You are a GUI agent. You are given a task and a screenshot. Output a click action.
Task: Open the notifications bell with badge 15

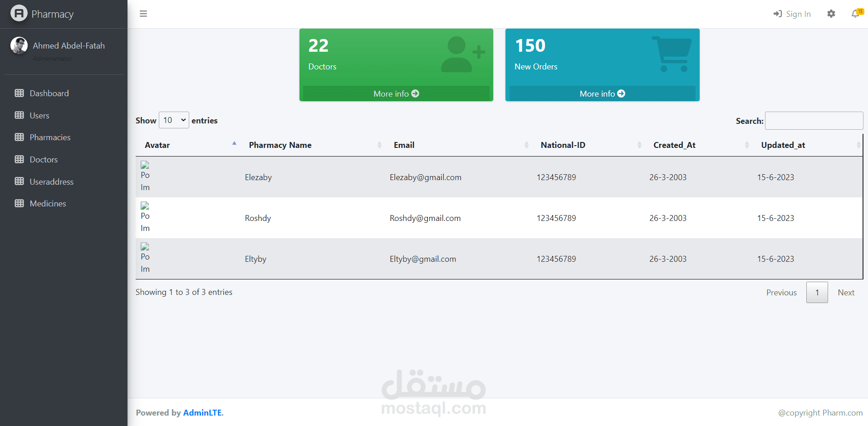(855, 14)
